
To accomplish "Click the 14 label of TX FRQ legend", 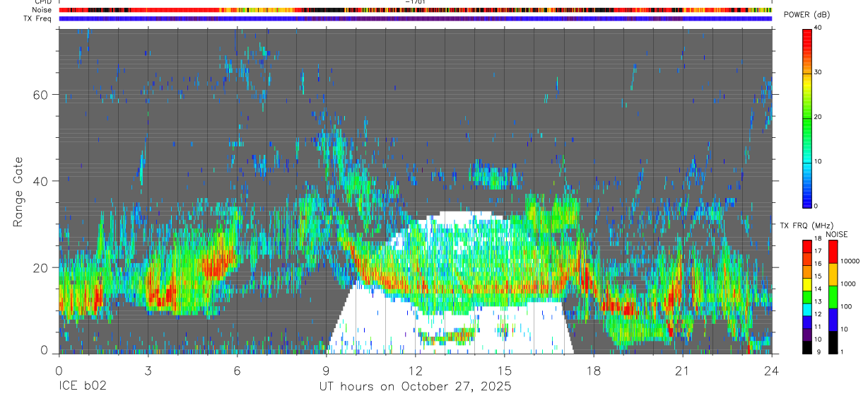I will [x=817, y=289].
